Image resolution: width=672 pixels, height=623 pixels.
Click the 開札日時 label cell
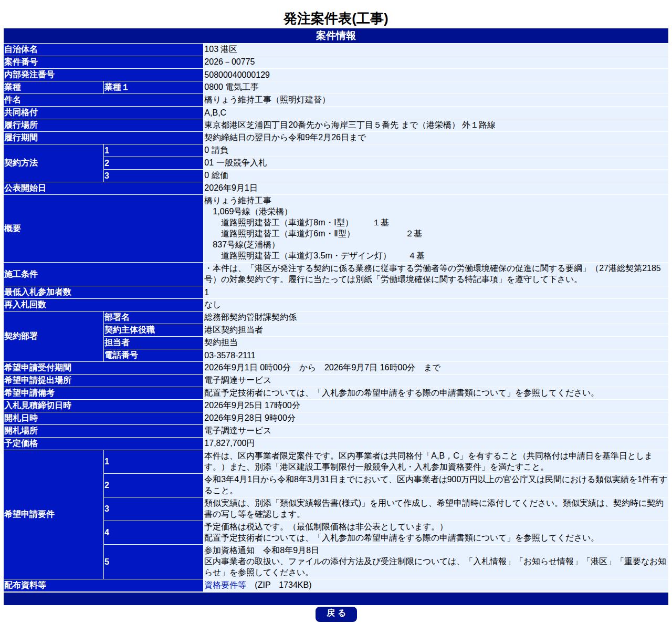(103, 418)
